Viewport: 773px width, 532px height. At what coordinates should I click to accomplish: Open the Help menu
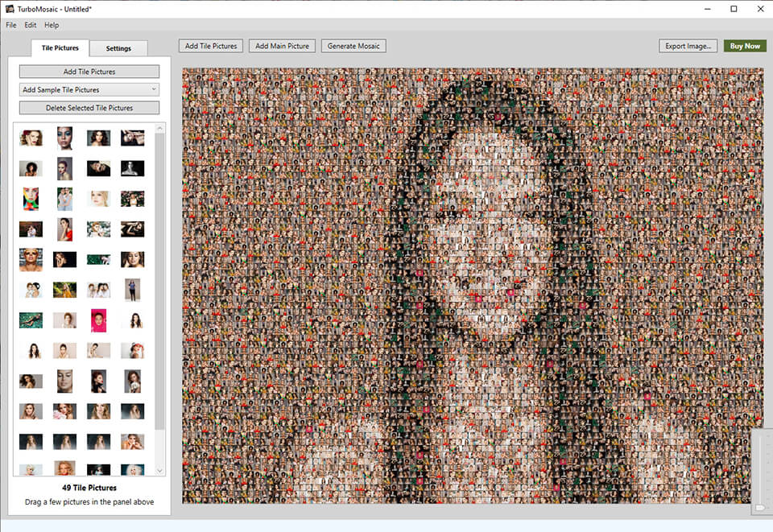(52, 25)
